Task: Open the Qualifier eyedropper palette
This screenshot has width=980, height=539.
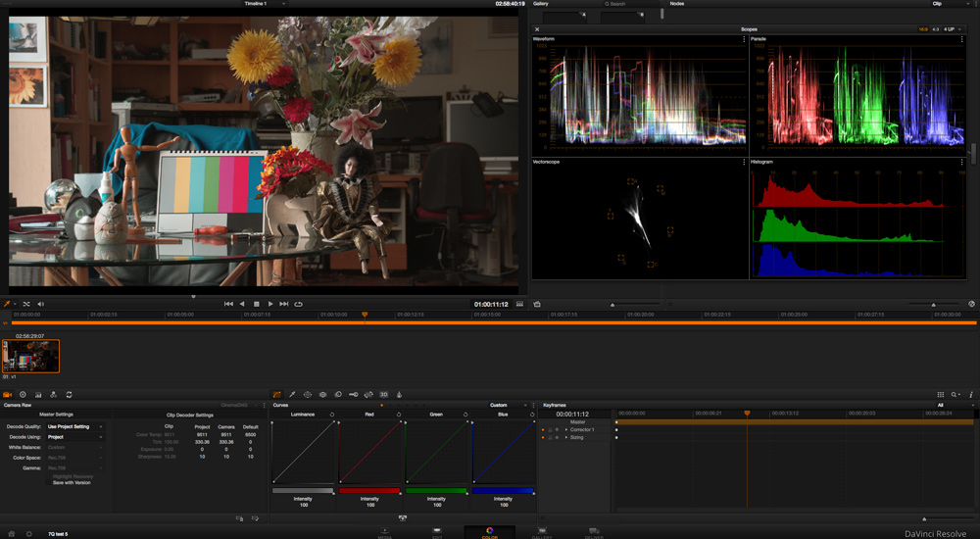Action: 292,394
